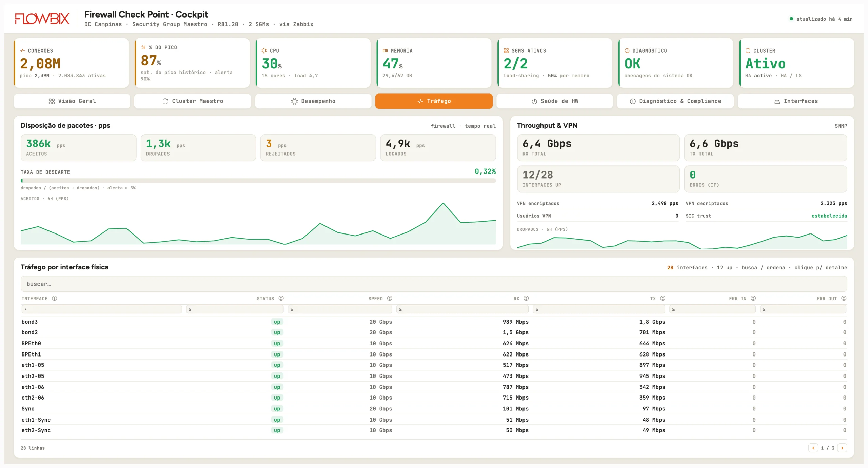Click the up status badge for Sync
This screenshot has height=468, width=868.
[277, 409]
